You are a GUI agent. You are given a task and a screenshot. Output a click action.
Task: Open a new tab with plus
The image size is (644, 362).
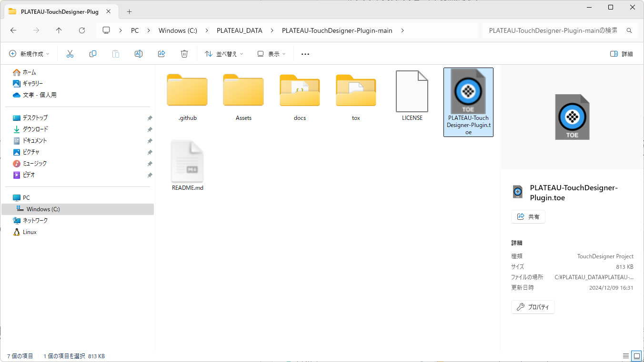(x=129, y=11)
